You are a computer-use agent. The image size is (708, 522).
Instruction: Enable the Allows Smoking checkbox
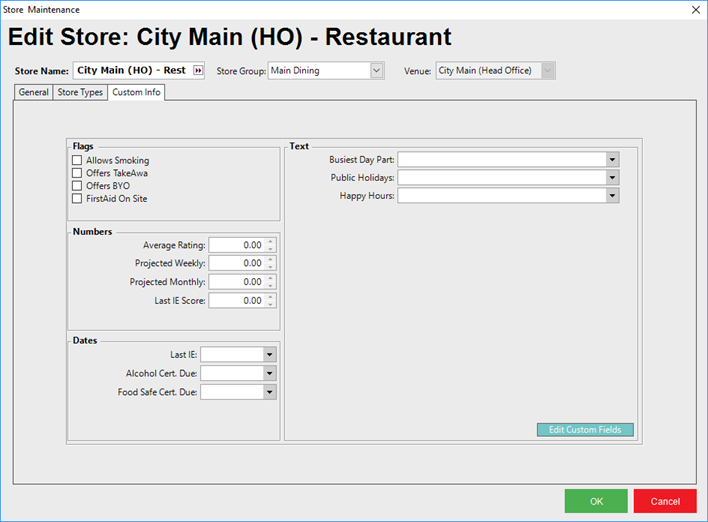[77, 160]
